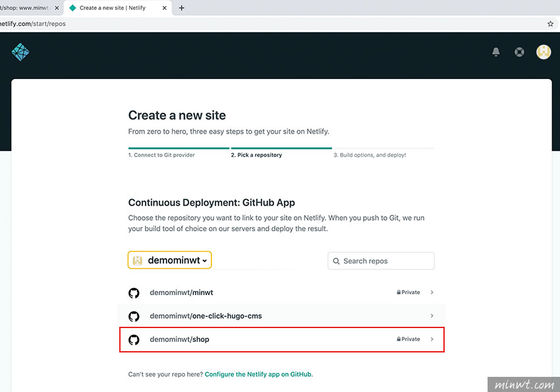Viewport: 560px width, 392px height.
Task: Click Private label on demominwt/shop row
Action: coord(408,339)
